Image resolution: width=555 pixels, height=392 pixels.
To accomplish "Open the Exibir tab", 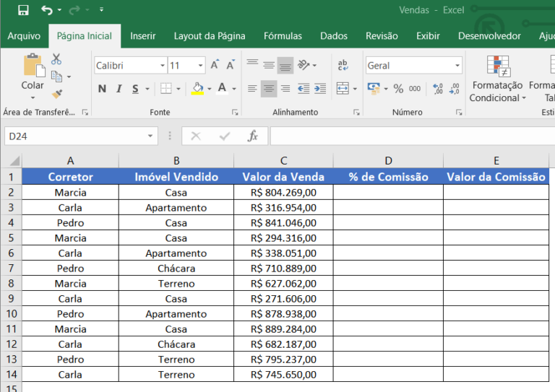I will tap(428, 36).
